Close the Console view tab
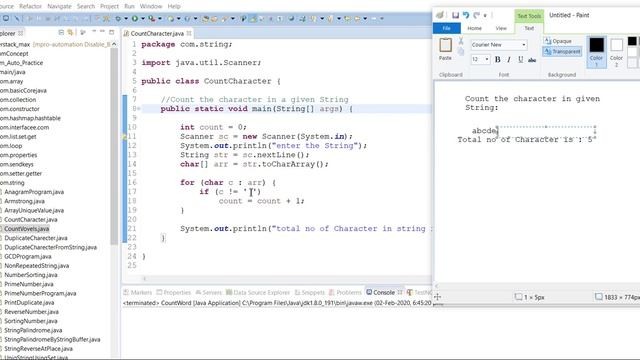This screenshot has width=640, height=360. (x=400, y=292)
